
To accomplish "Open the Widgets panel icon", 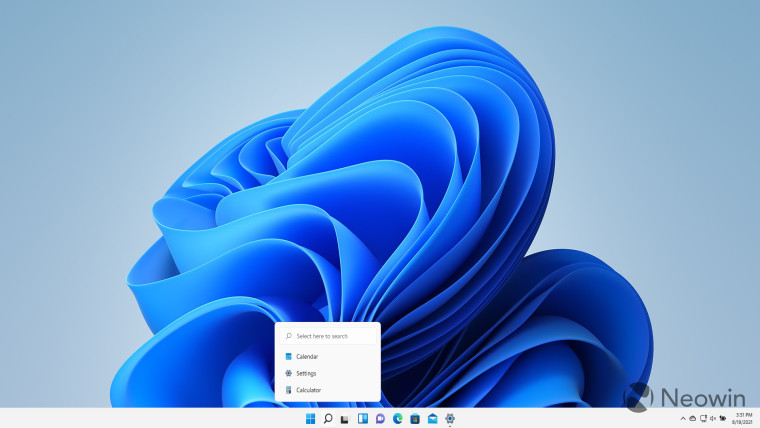I will 363,418.
